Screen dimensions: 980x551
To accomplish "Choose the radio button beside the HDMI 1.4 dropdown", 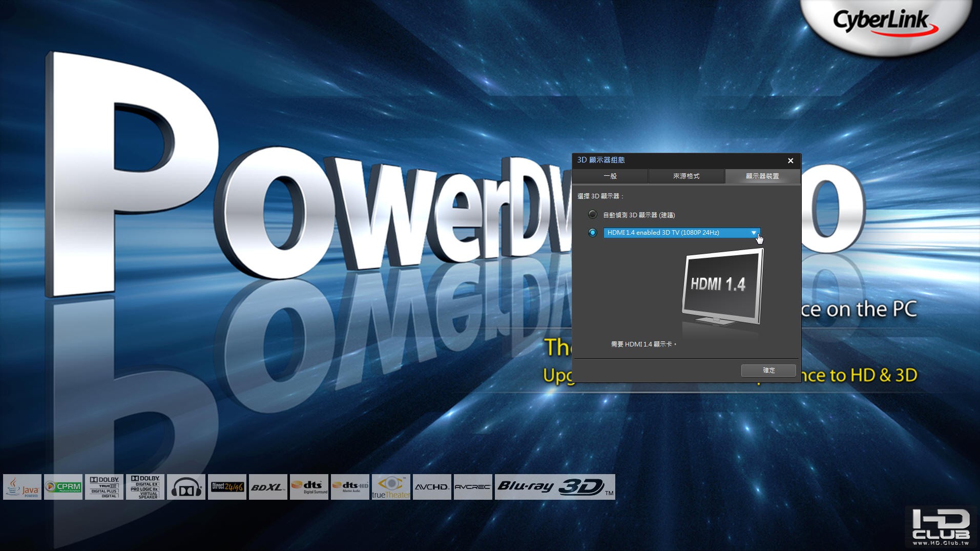I will (593, 233).
